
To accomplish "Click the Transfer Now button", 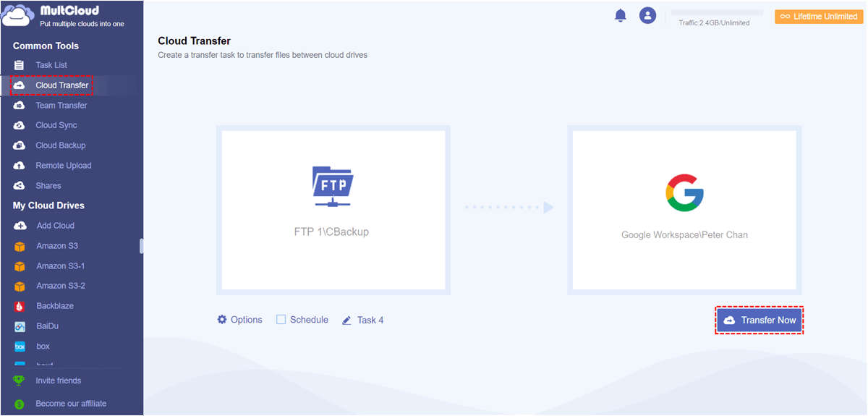I will click(x=759, y=320).
